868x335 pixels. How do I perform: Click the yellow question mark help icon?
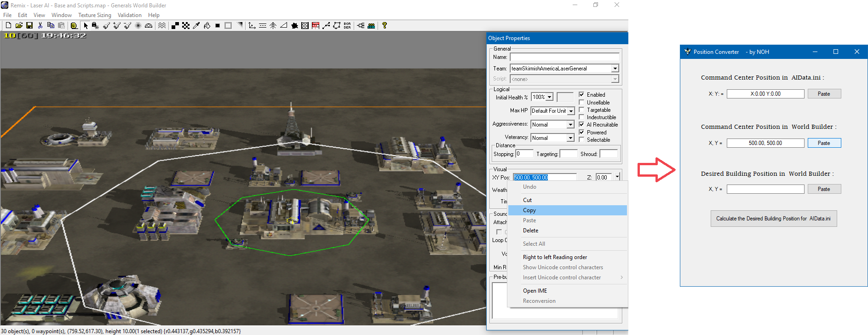[385, 26]
